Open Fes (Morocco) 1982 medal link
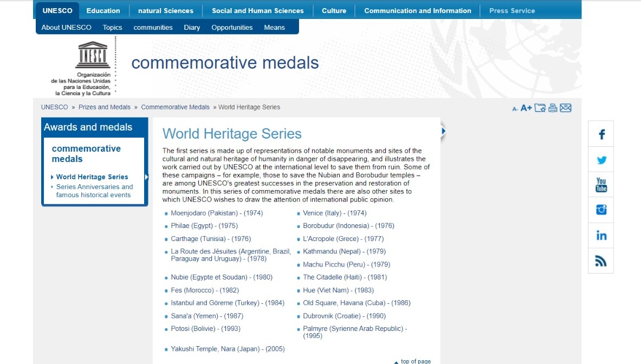This screenshot has height=364, width=641. tap(205, 290)
